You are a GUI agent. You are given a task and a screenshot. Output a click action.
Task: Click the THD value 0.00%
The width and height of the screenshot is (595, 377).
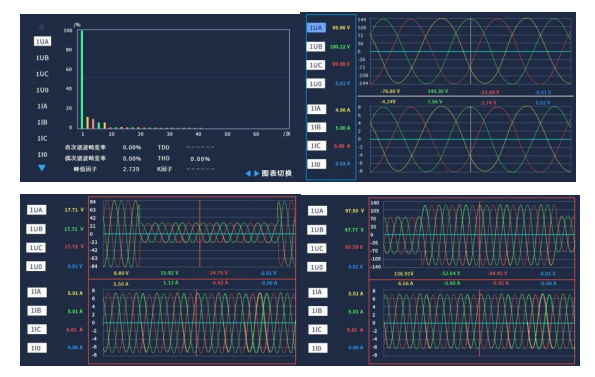tap(200, 159)
